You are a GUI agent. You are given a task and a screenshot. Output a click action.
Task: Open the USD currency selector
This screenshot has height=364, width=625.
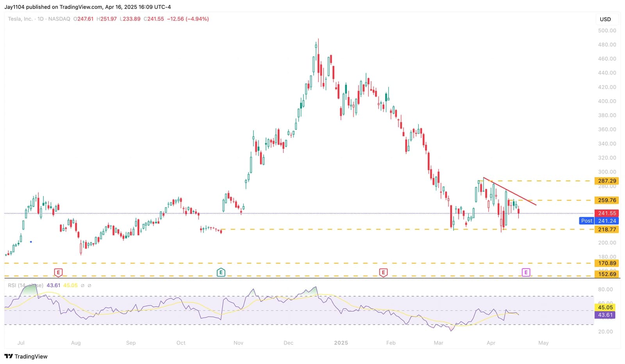click(605, 19)
